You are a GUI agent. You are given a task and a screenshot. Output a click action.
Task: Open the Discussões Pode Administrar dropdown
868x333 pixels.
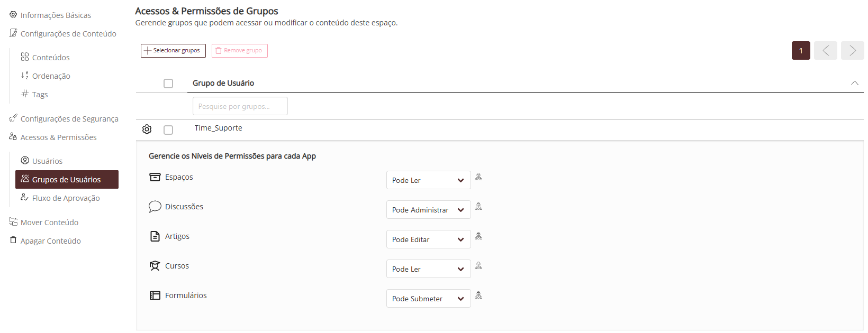point(429,210)
